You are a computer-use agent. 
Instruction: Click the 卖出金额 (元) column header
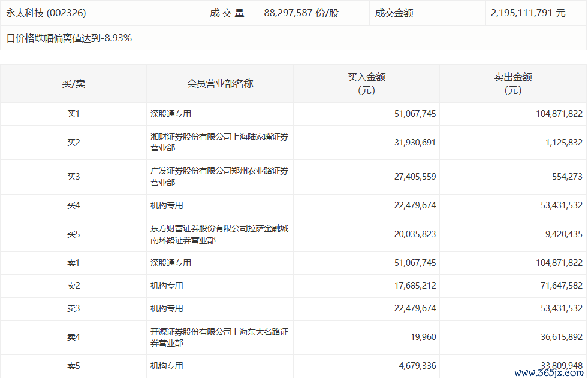(513, 83)
